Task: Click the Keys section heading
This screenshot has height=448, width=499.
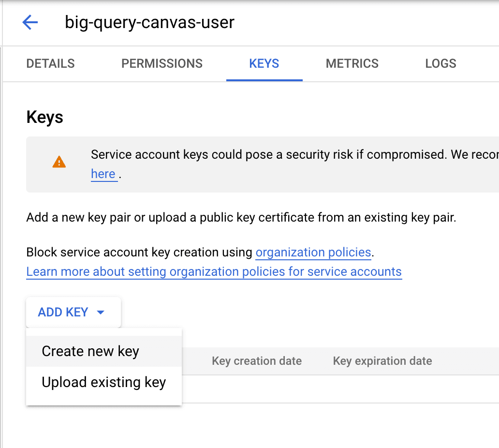Action: 45,117
